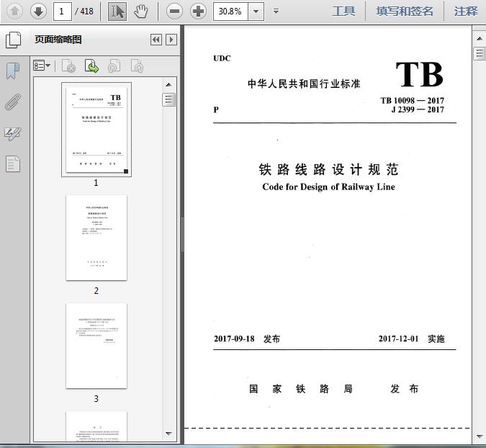Click document view scrollbar handle
The width and height of the screenshot is (486, 448).
tap(480, 53)
